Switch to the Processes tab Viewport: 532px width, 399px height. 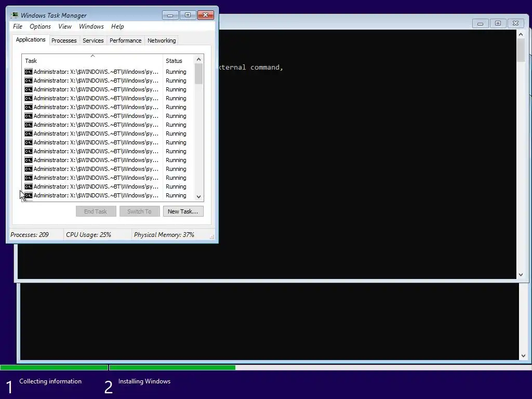64,41
